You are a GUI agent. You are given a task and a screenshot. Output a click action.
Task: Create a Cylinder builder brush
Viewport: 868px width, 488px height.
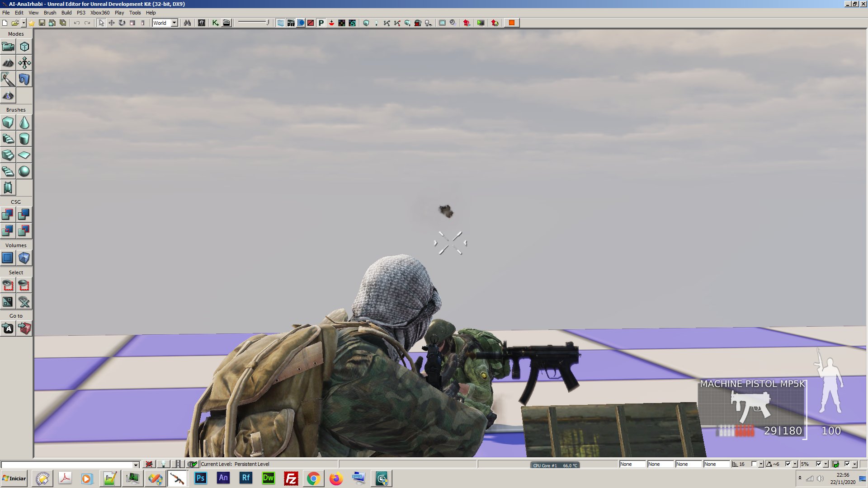[24, 139]
